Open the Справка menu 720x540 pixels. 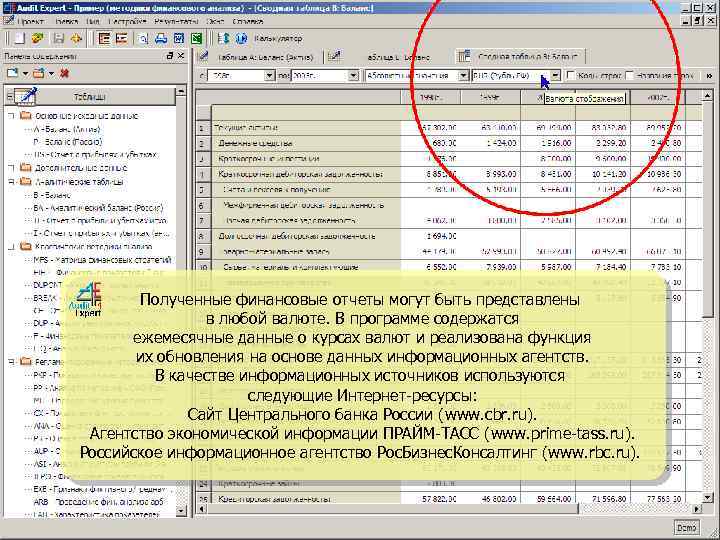(x=248, y=21)
